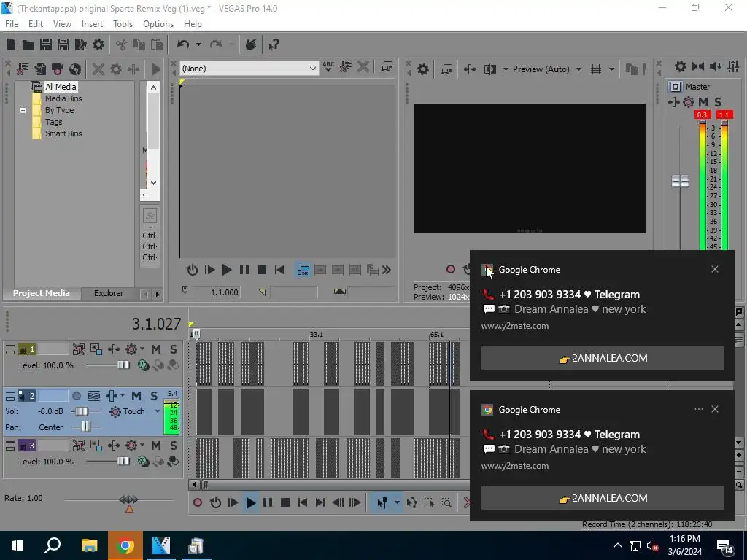Open track 2 Touch automation mode dropdown
Image resolution: width=747 pixels, height=560 pixels.
pyautogui.click(x=158, y=411)
